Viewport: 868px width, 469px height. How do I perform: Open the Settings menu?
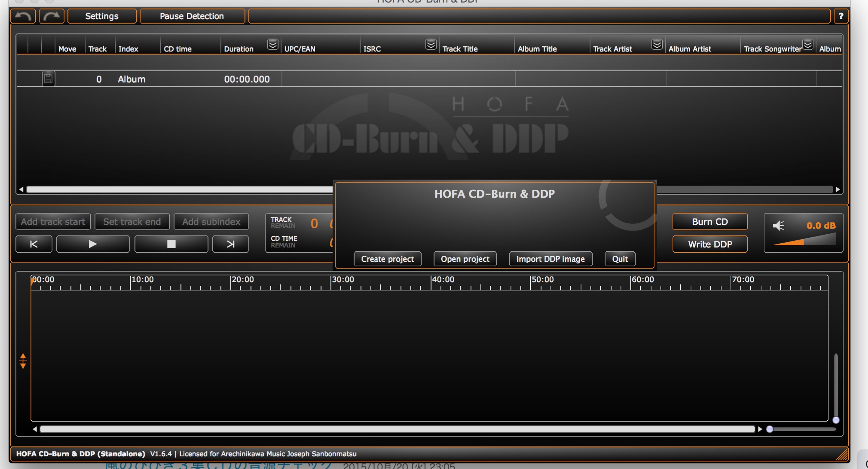click(102, 16)
